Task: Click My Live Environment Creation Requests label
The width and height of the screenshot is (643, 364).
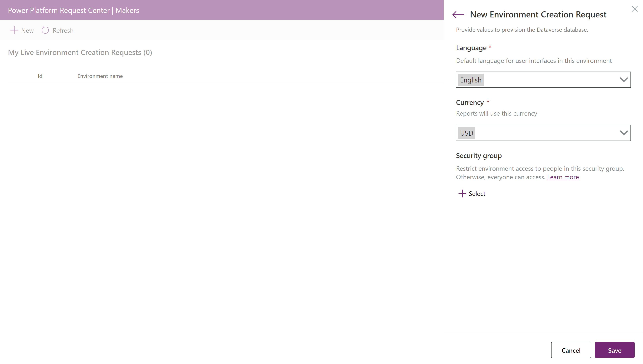Action: [x=80, y=52]
